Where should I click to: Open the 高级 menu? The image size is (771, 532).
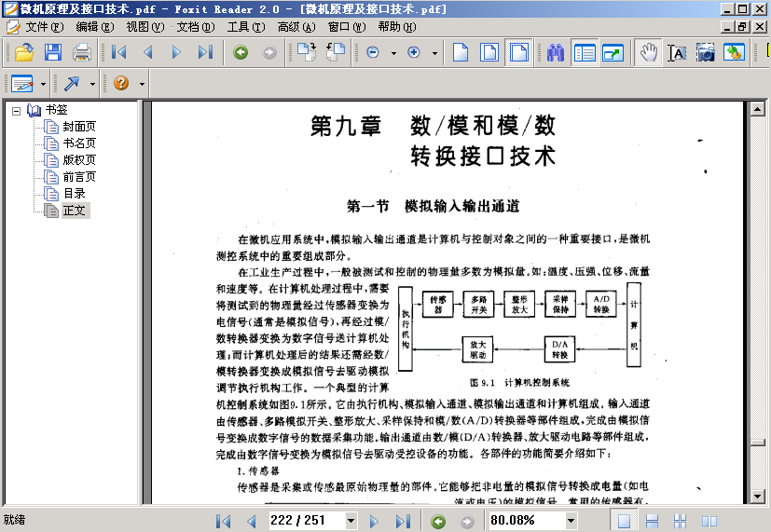(x=296, y=26)
